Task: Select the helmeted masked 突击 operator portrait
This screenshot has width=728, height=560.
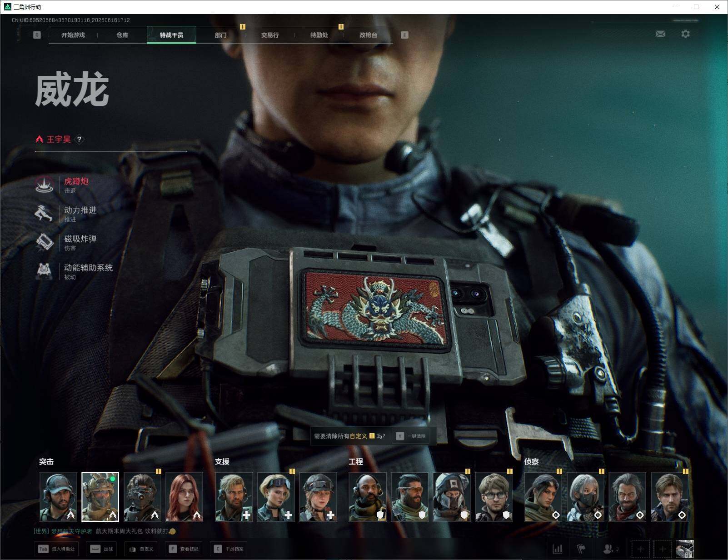Action: (x=100, y=497)
